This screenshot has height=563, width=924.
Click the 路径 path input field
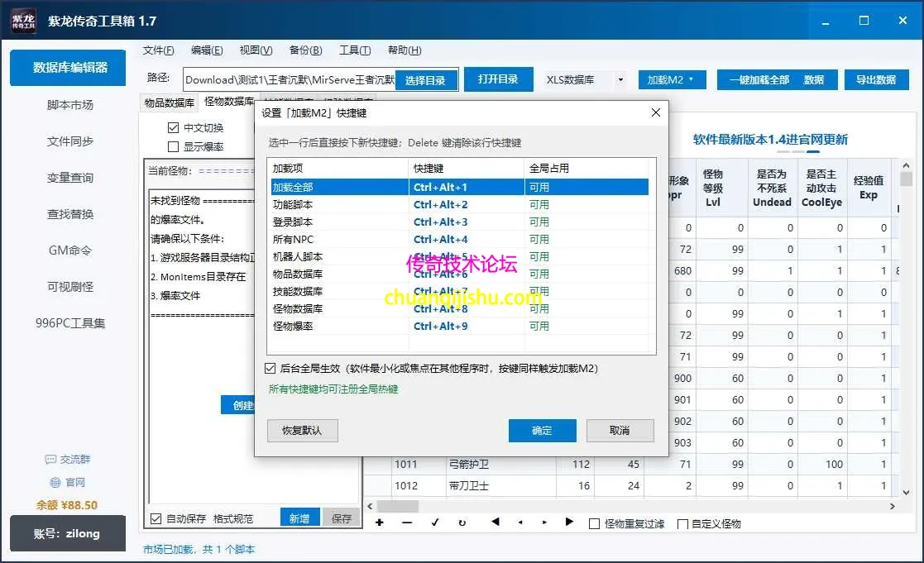[x=290, y=79]
